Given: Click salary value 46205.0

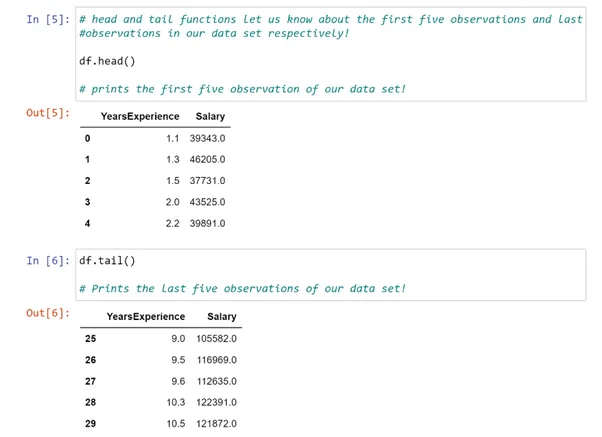Looking at the screenshot, I should pyautogui.click(x=207, y=159).
